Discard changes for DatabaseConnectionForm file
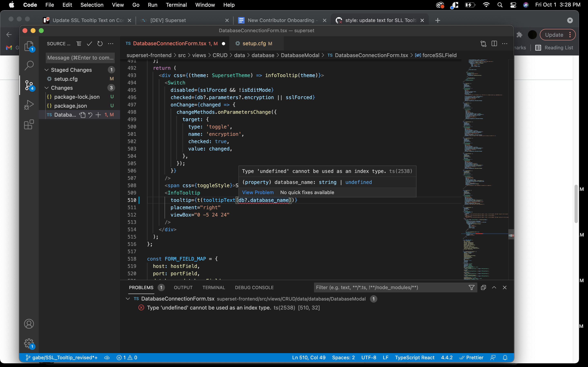 coord(90,115)
